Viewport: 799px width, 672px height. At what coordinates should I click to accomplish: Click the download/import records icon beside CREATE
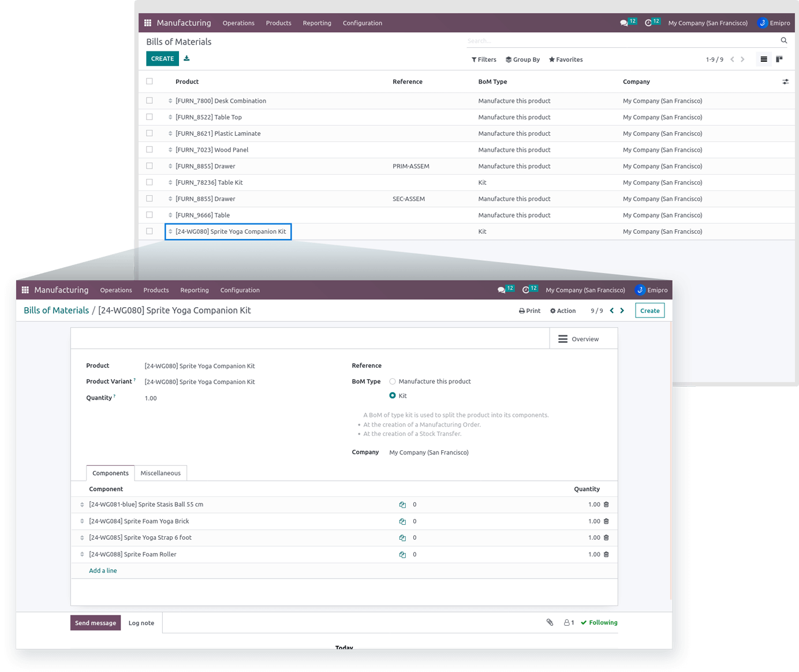coord(186,58)
